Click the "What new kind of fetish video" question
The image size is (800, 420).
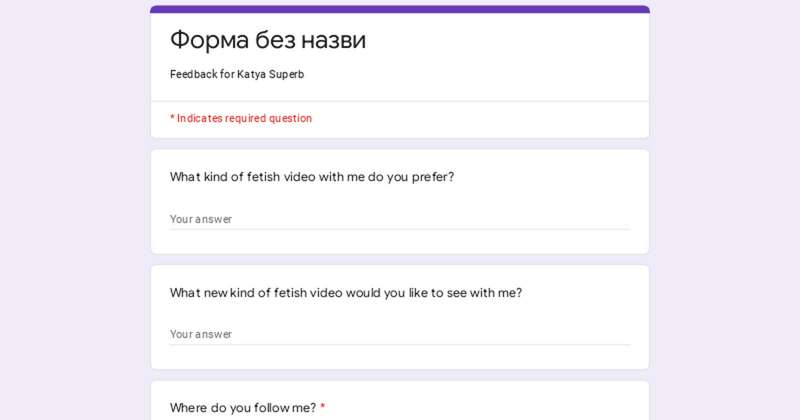[345, 293]
